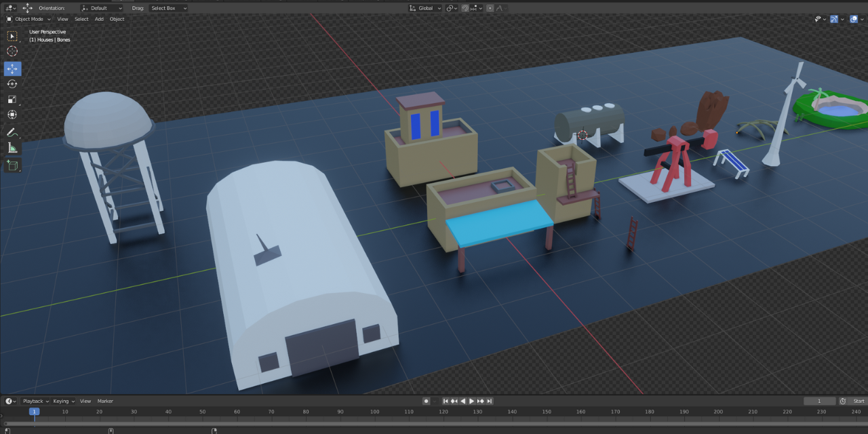
Task: Open the Add menu
Action: coord(99,18)
